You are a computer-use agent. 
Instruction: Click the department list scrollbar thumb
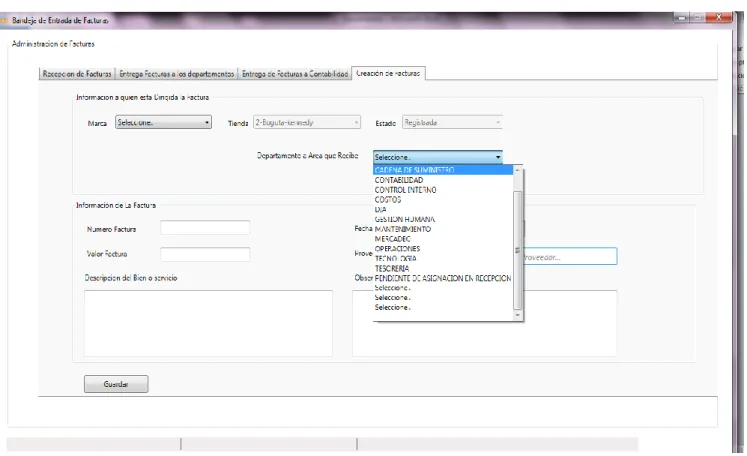(518, 250)
